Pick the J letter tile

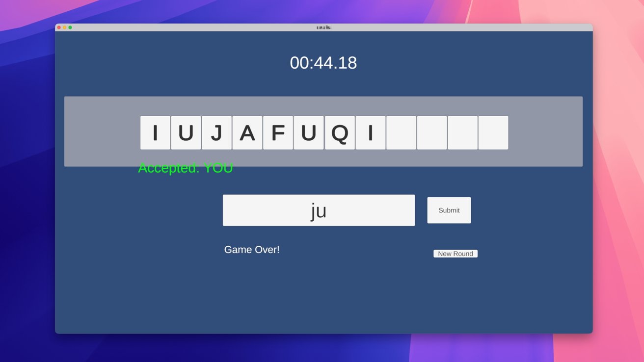tap(216, 133)
